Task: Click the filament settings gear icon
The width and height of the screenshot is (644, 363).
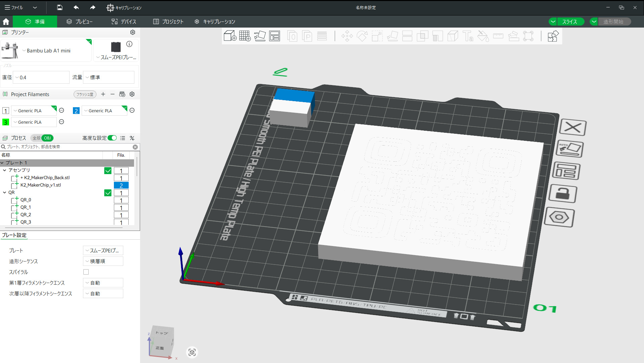Action: pyautogui.click(x=132, y=94)
